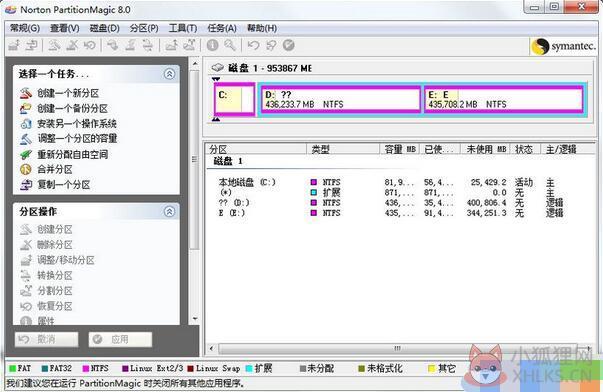The height and width of the screenshot is (392, 603).
Task: Click the 撤消 button
Action: pyautogui.click(x=47, y=339)
